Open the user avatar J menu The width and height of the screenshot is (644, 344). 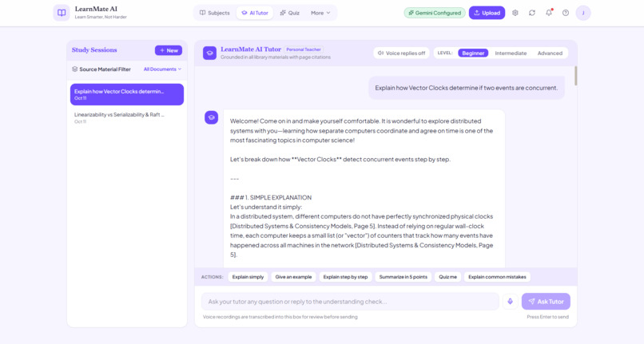(x=583, y=13)
